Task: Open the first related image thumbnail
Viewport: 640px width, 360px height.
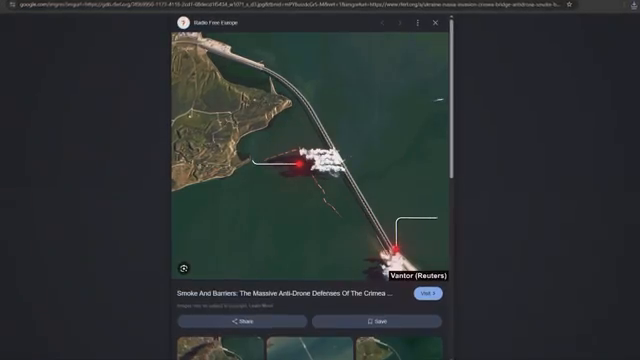Action: [x=220, y=348]
